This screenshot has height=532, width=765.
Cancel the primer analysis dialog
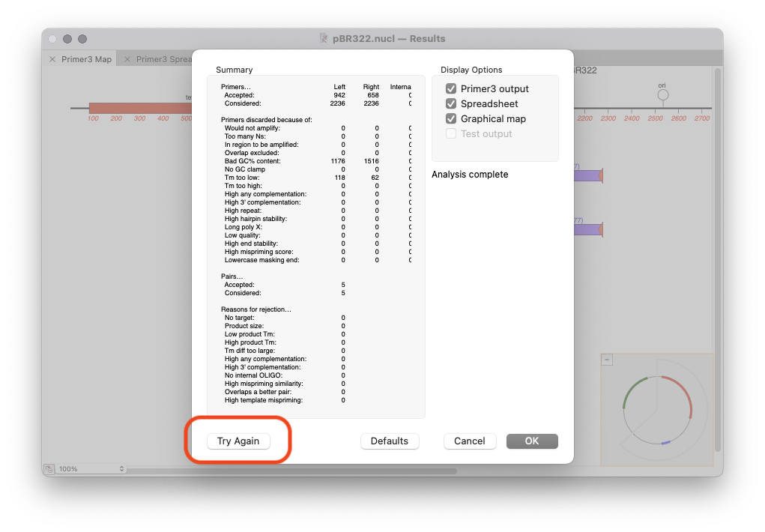pyautogui.click(x=469, y=441)
